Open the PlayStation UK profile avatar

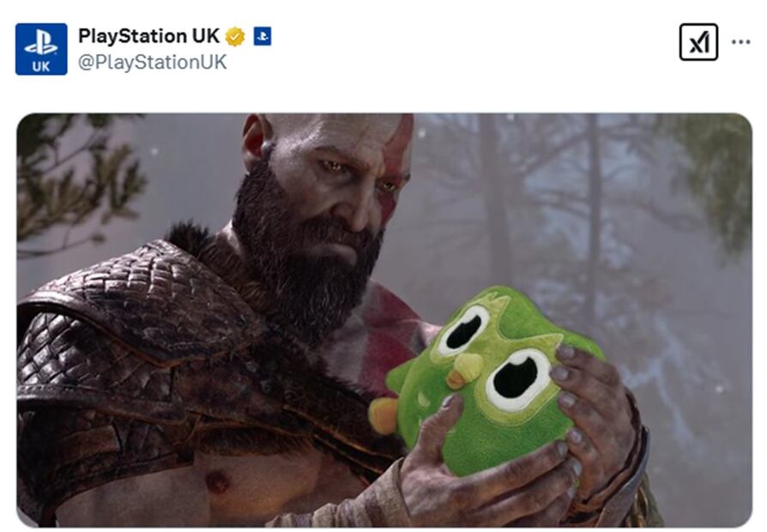(x=41, y=49)
